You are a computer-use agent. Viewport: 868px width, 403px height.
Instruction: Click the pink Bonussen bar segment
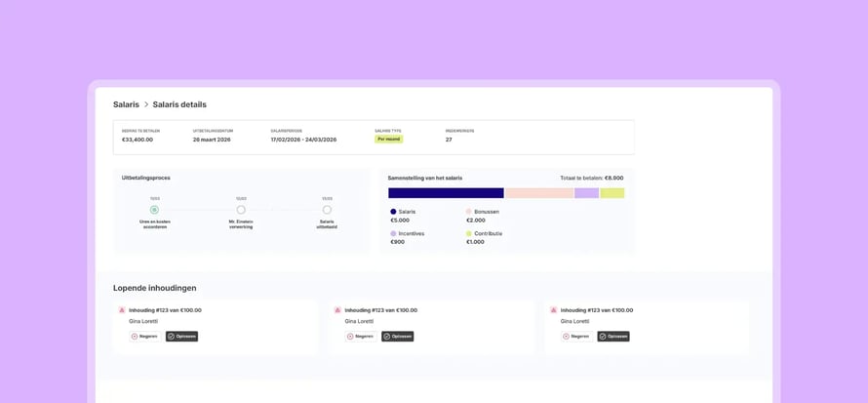point(539,193)
